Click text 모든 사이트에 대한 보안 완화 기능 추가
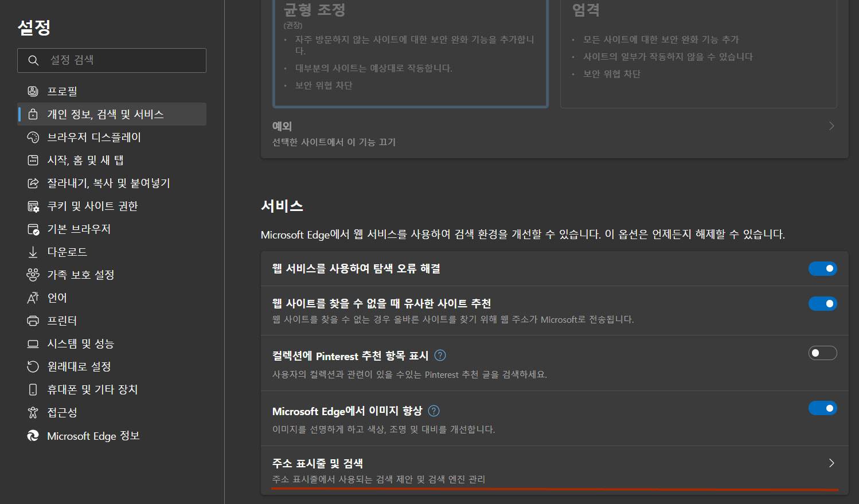The width and height of the screenshot is (859, 504). (x=661, y=40)
